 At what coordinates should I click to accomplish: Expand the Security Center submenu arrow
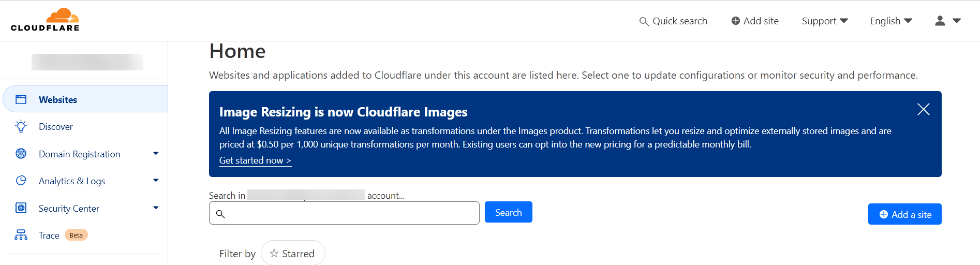click(x=156, y=208)
